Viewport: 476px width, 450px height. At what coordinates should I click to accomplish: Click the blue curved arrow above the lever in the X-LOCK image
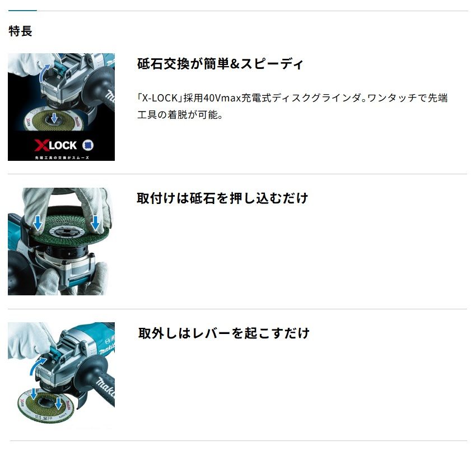[x=45, y=73]
